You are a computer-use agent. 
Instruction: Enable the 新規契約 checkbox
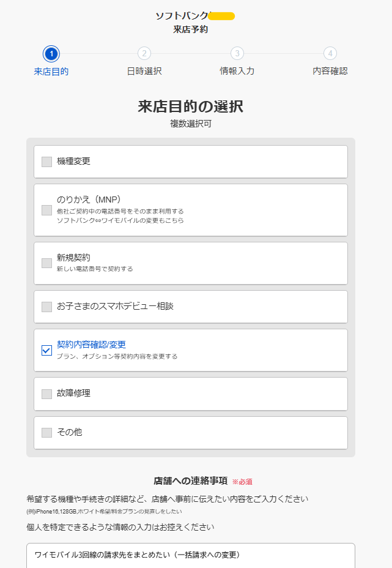(x=46, y=263)
